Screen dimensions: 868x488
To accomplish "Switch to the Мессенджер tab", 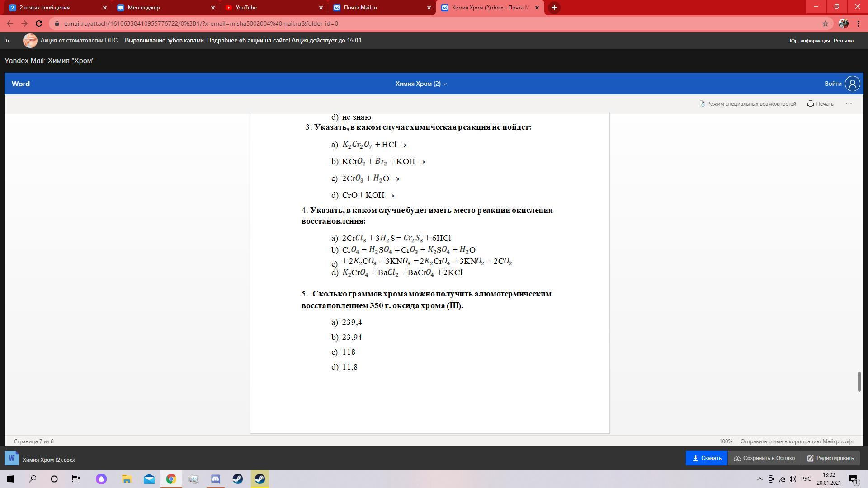I will click(x=165, y=8).
